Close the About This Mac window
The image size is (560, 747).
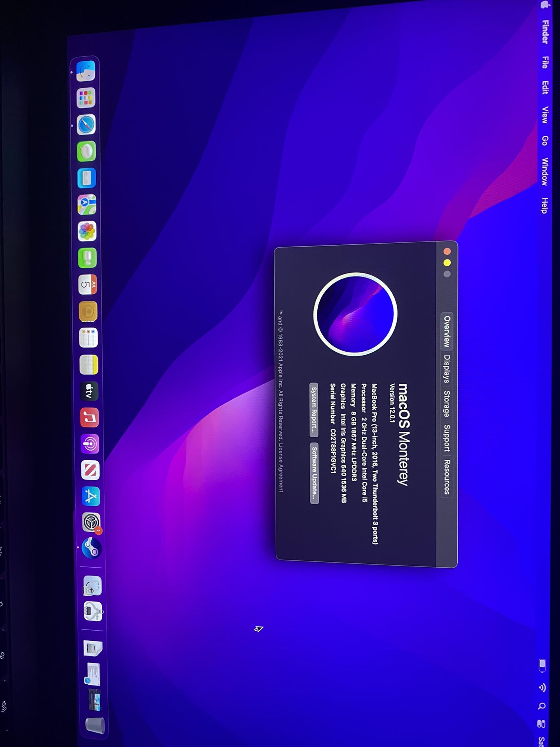(447, 251)
